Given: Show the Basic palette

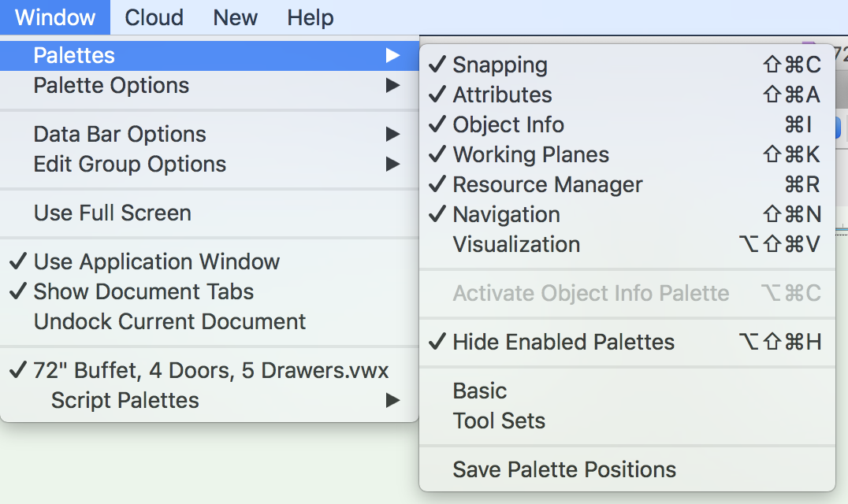Looking at the screenshot, I should [x=479, y=391].
